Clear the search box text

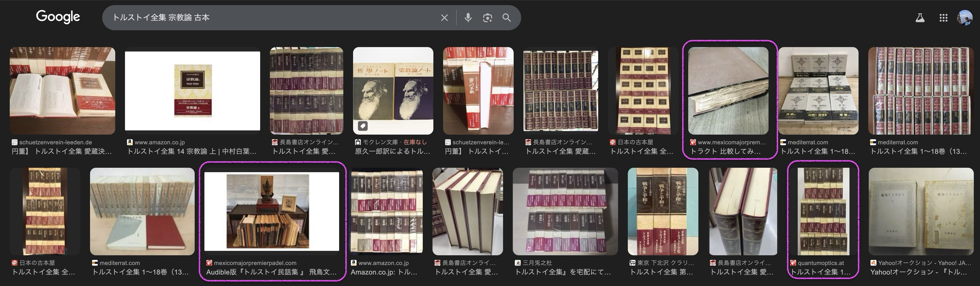pos(444,17)
